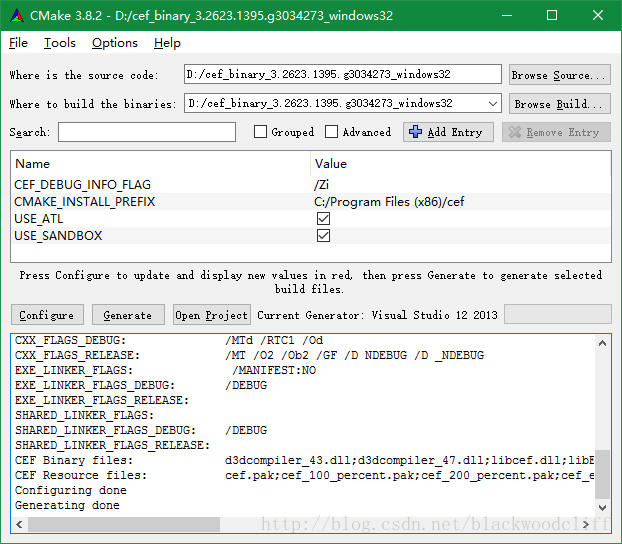Close the CMake window

[598, 15]
